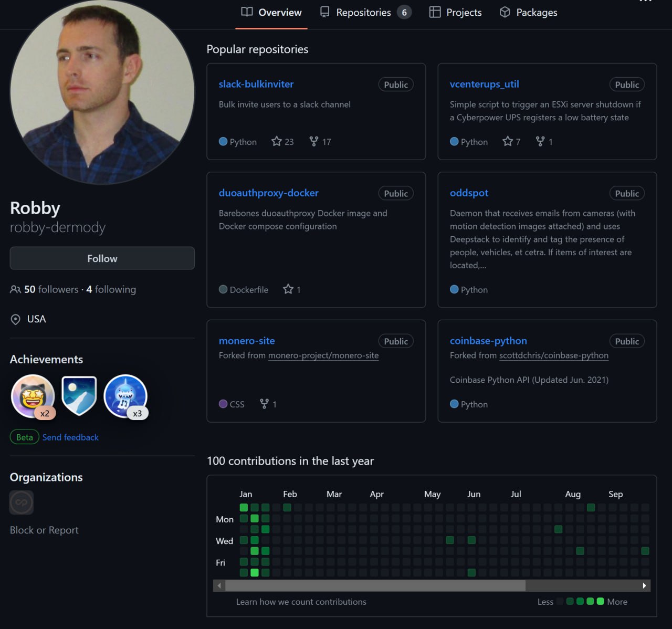Open the duoauthproxy-docker repository
This screenshot has width=672, height=629.
pos(269,193)
